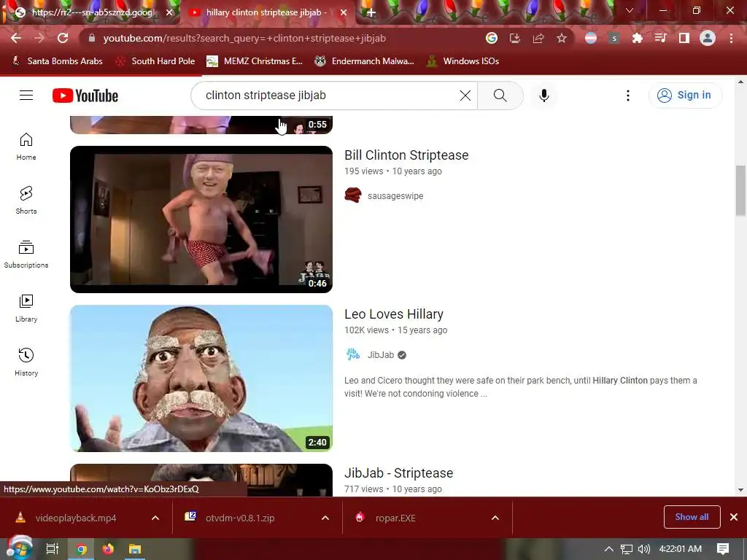
Task: Open Bill Clinton Striptease video title
Action: [406, 155]
